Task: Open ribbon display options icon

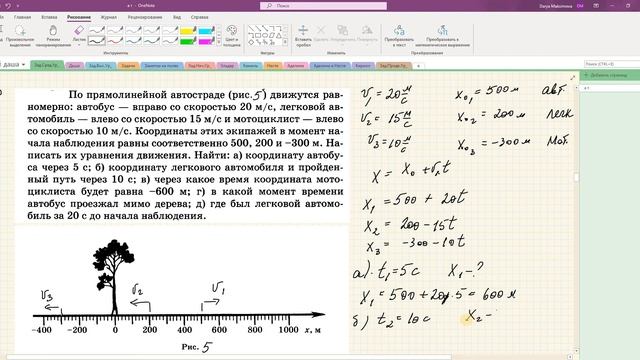Action: 596,6
